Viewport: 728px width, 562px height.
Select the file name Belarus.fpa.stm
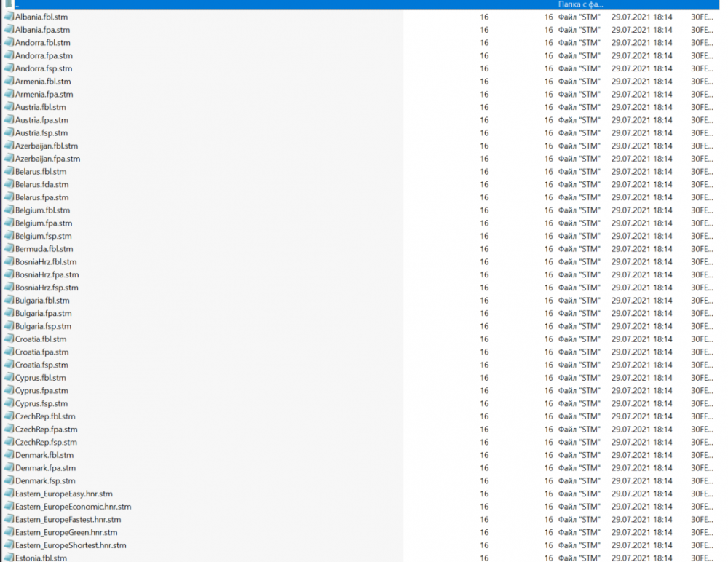41,197
